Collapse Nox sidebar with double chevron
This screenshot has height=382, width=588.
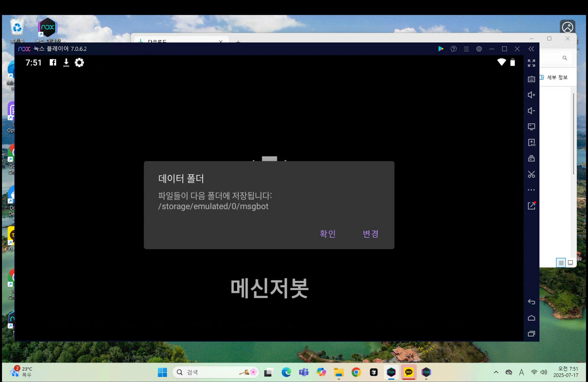tap(531, 49)
